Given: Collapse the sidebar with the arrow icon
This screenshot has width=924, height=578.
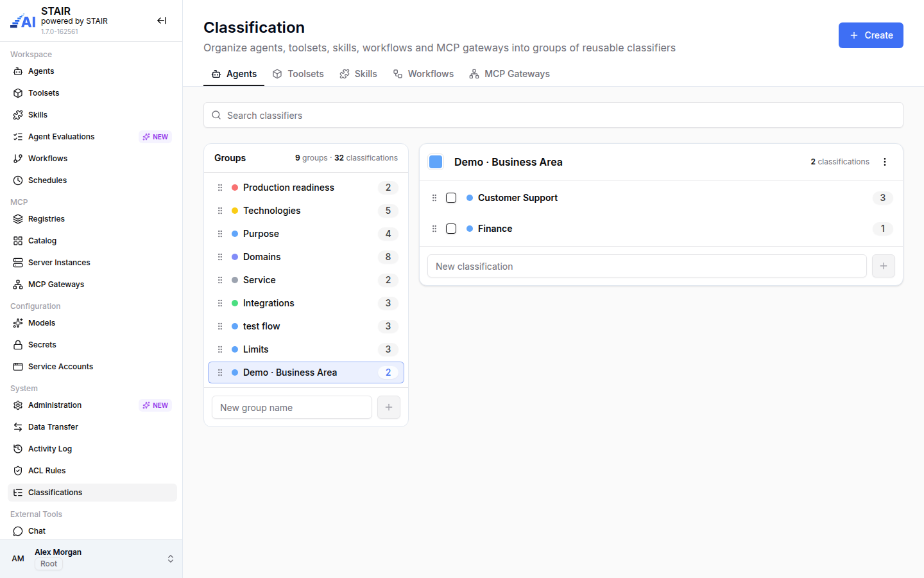Looking at the screenshot, I should point(162,21).
